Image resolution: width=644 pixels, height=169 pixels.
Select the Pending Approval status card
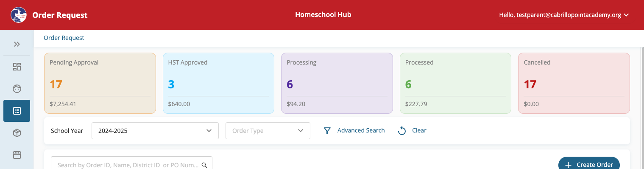pyautogui.click(x=100, y=83)
